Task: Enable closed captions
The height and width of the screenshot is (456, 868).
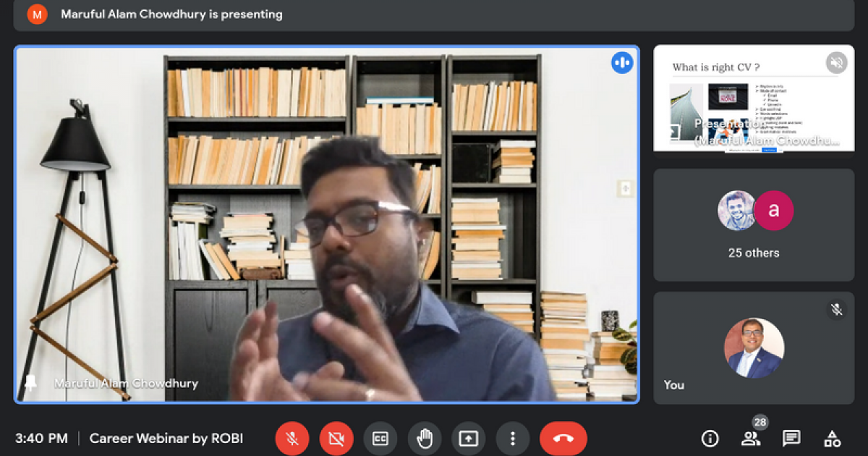Action: point(380,439)
